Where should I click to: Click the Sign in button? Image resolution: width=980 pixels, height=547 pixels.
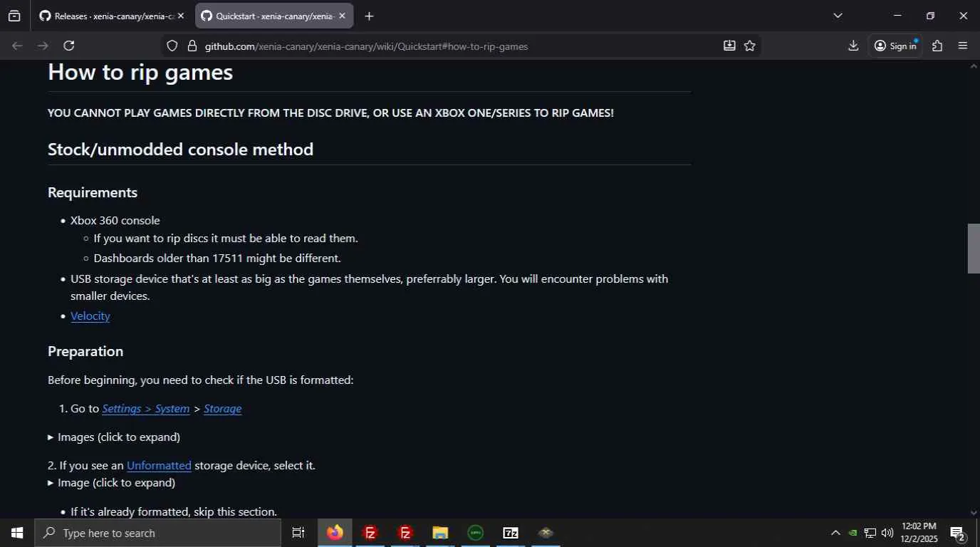tap(895, 46)
